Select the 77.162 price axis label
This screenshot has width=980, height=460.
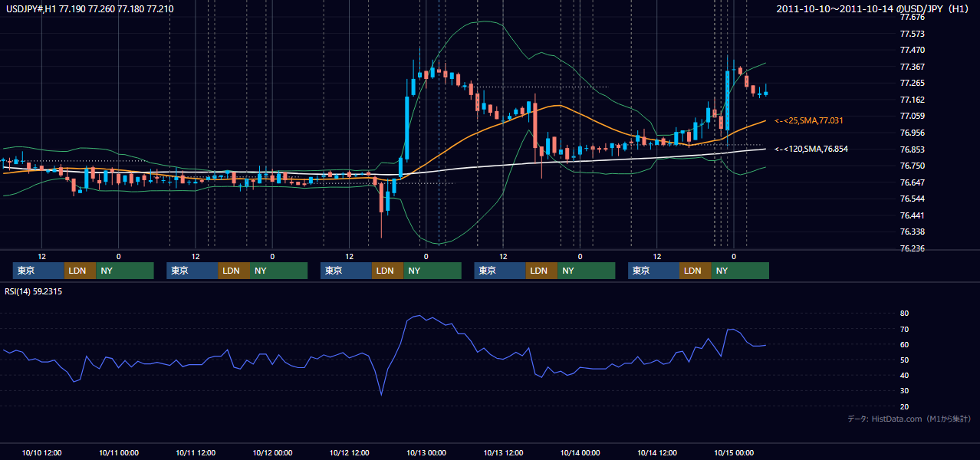tap(913, 100)
